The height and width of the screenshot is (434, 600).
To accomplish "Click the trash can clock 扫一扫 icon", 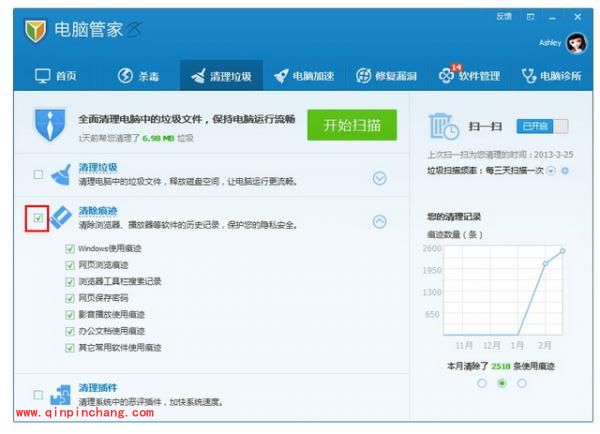I will pyautogui.click(x=443, y=126).
